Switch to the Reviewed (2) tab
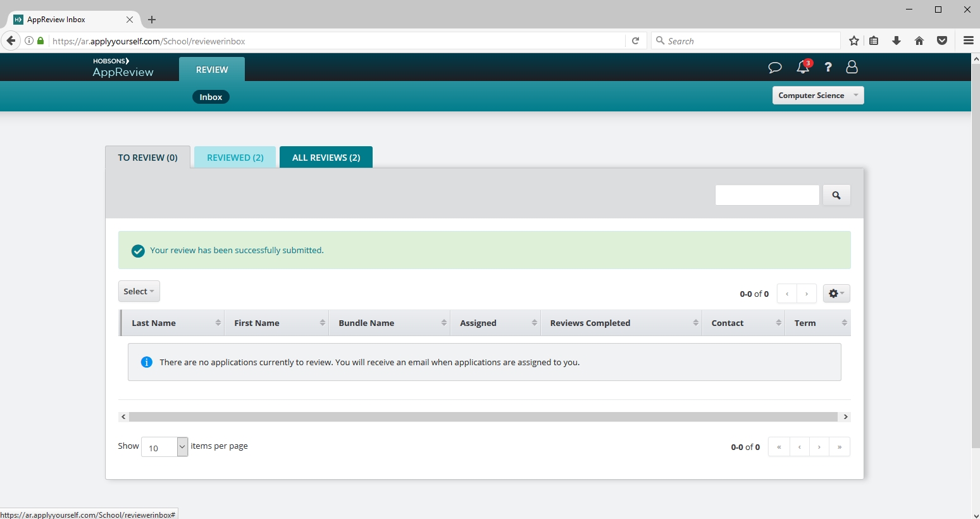The width and height of the screenshot is (980, 519). (235, 158)
